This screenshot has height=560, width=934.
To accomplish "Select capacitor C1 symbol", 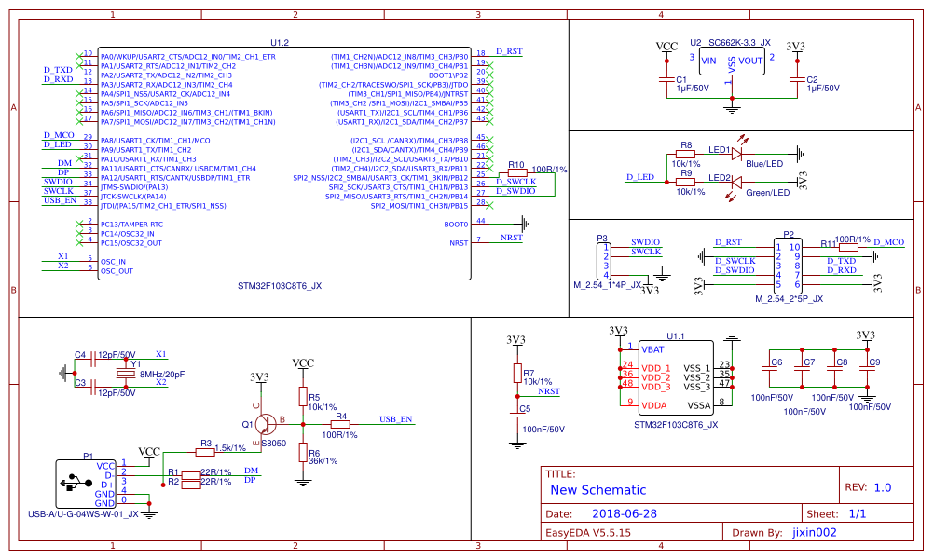I will pyautogui.click(x=666, y=79).
